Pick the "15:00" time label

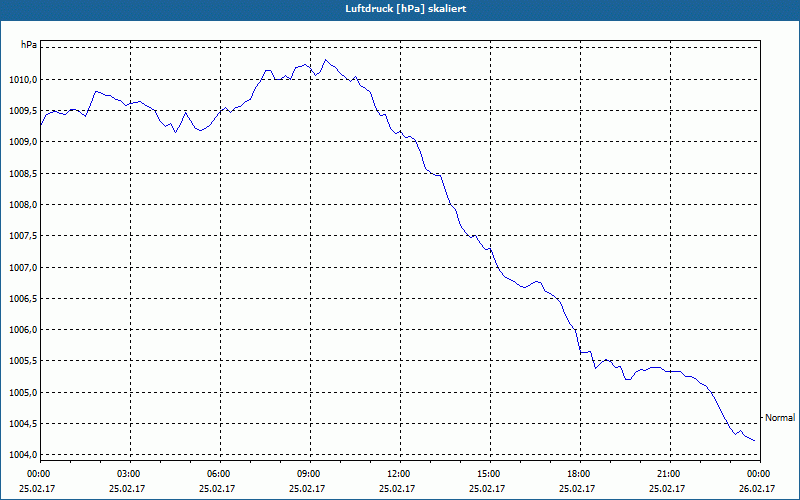(x=489, y=474)
